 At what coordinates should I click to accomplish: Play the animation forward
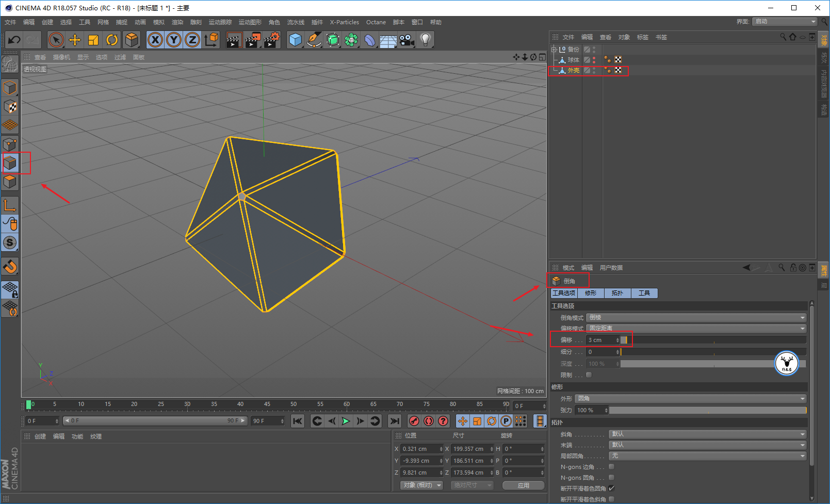point(346,421)
